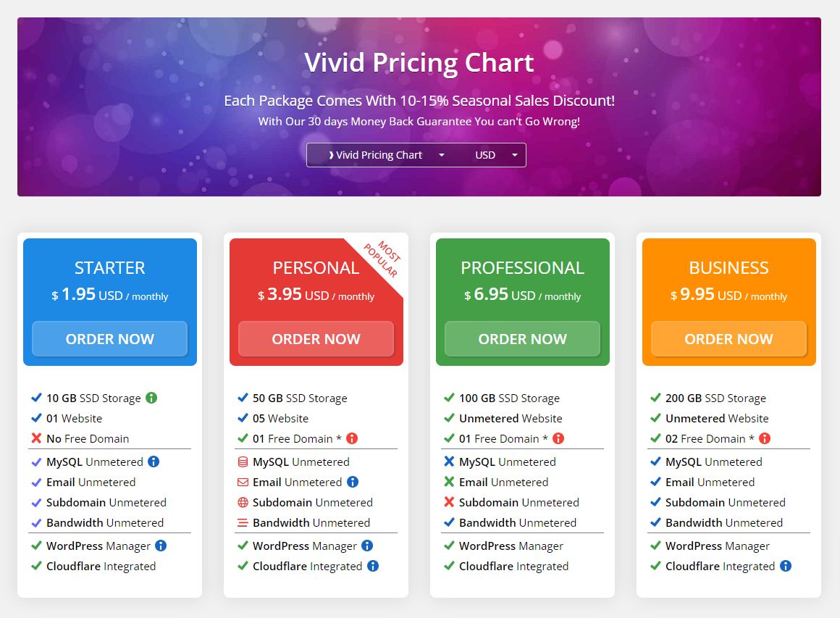Click the envelope icon in the Personal plan

pos(243,482)
